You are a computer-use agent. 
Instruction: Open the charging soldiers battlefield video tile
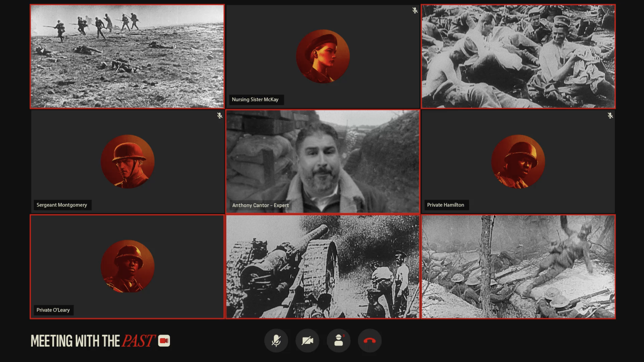click(x=127, y=56)
